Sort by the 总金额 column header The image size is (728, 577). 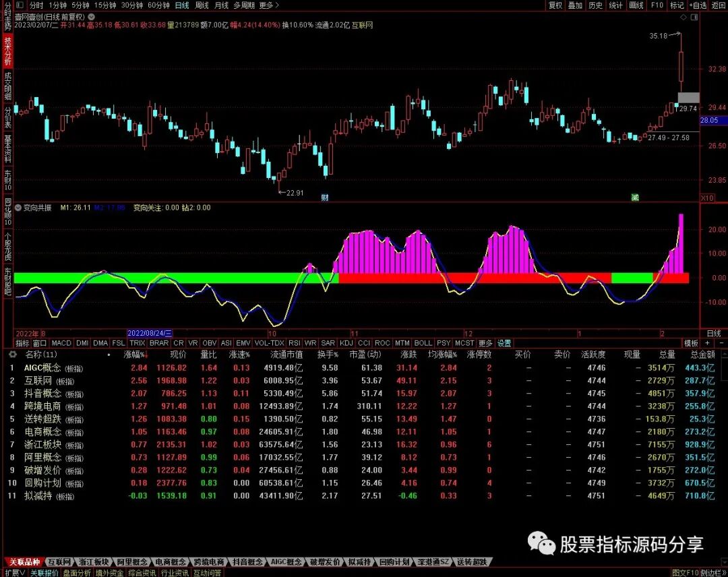coord(702,355)
